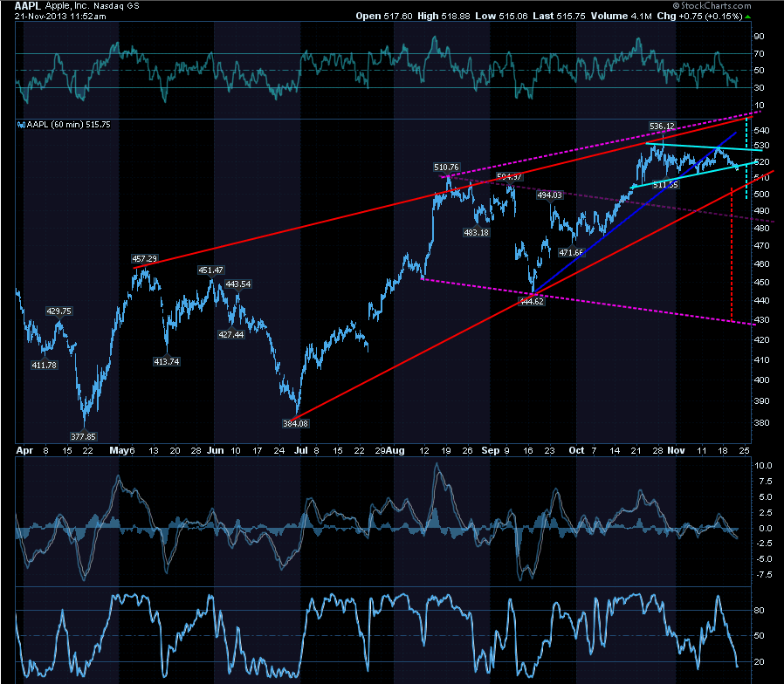Click the 471.66 price label
784x684 pixels.
tap(572, 252)
